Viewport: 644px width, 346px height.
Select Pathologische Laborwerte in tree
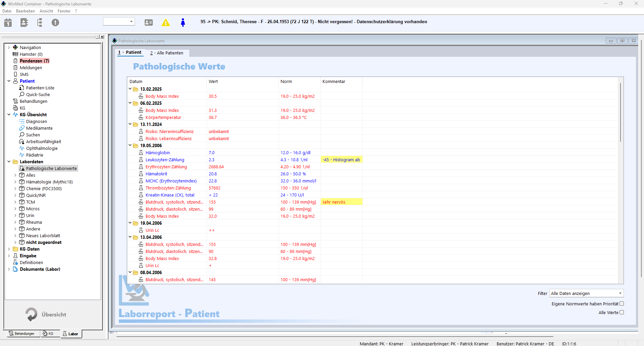click(x=51, y=168)
